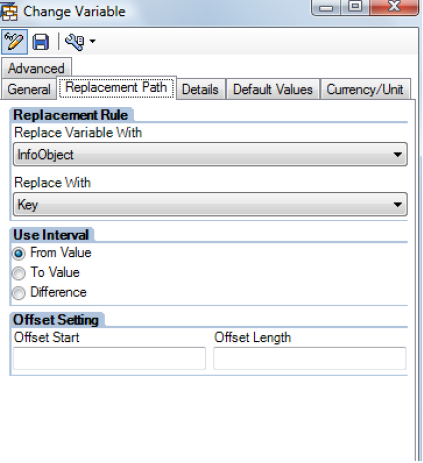The height and width of the screenshot is (463, 423).
Task: Select the From Value radio button
Action: pyautogui.click(x=19, y=253)
